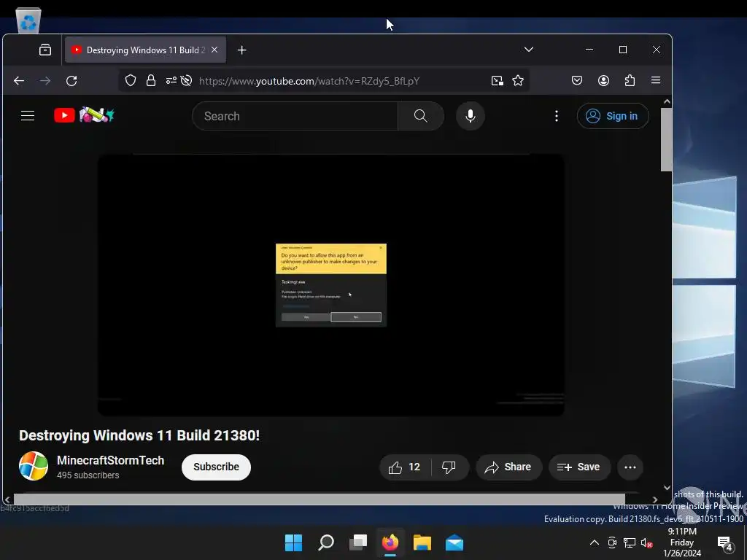Viewport: 747px width, 560px height.
Task: Open more actions ellipsis menu
Action: click(630, 467)
